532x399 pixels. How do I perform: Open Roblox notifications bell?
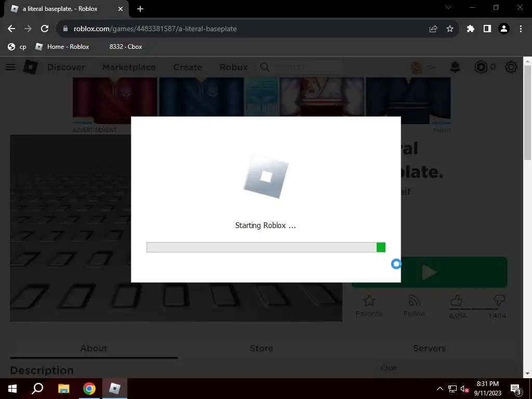[x=455, y=67]
